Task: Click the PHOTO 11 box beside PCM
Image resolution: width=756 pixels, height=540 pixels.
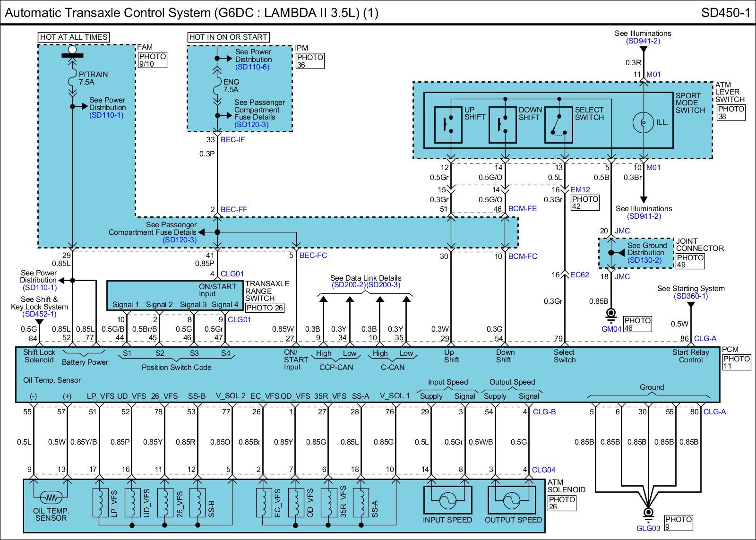Action: coord(736,362)
